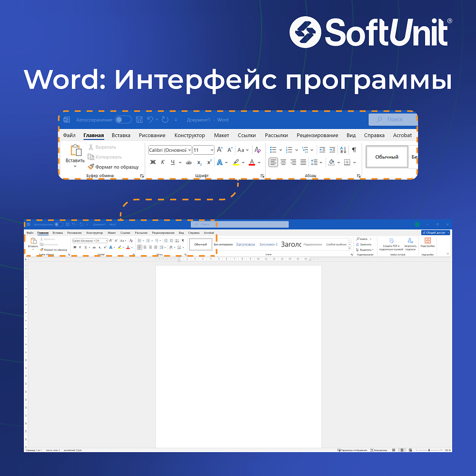Click the Redo arrow in the enlarged ribbon
The width and height of the screenshot is (476, 476).
[165, 119]
